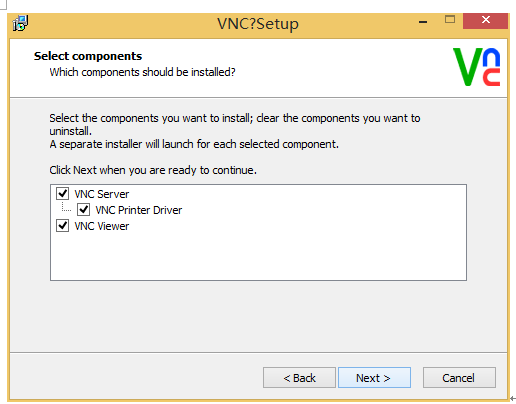Click the 'Click Next when you are ready' text
516x404 pixels.
(x=153, y=170)
